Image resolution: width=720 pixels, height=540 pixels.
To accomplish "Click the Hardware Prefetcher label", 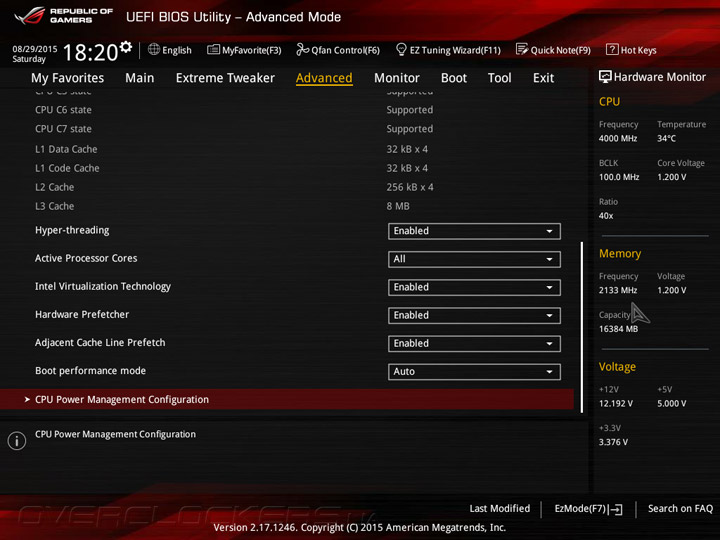I will click(82, 315).
